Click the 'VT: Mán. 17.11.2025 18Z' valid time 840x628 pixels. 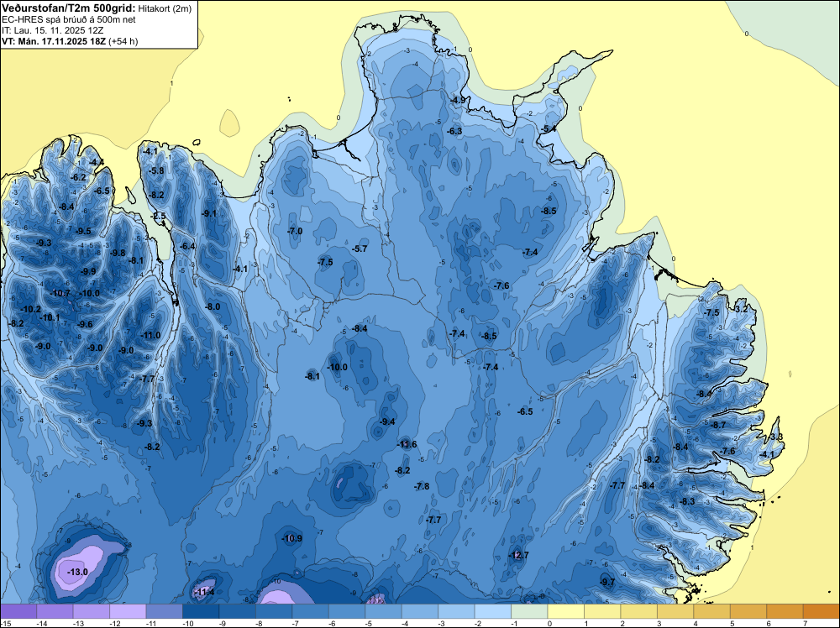(x=54, y=41)
